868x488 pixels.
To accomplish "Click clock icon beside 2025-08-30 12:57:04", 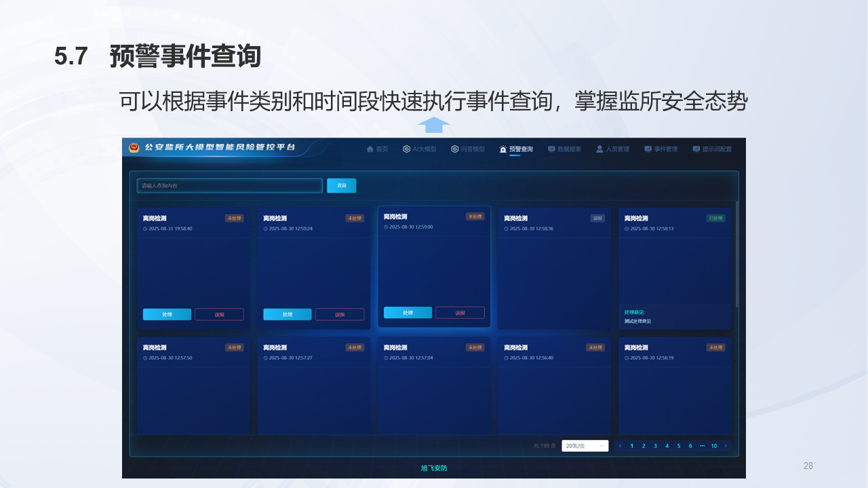I will [386, 358].
